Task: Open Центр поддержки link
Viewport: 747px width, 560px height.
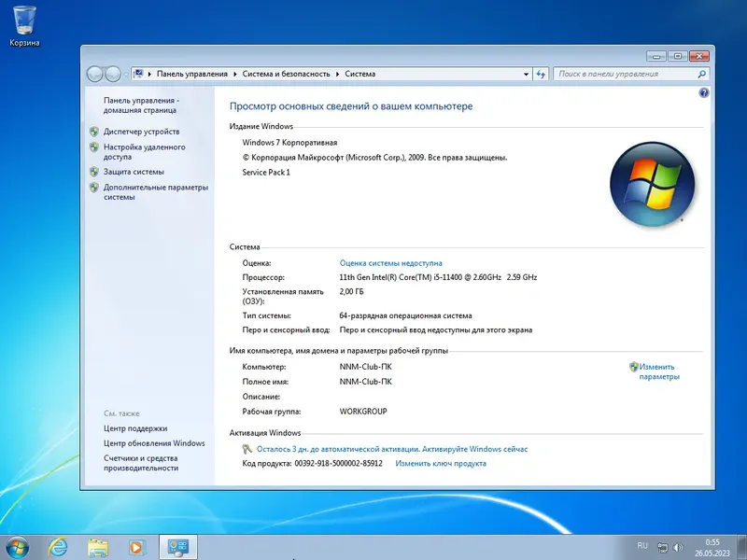Action: 135,428
